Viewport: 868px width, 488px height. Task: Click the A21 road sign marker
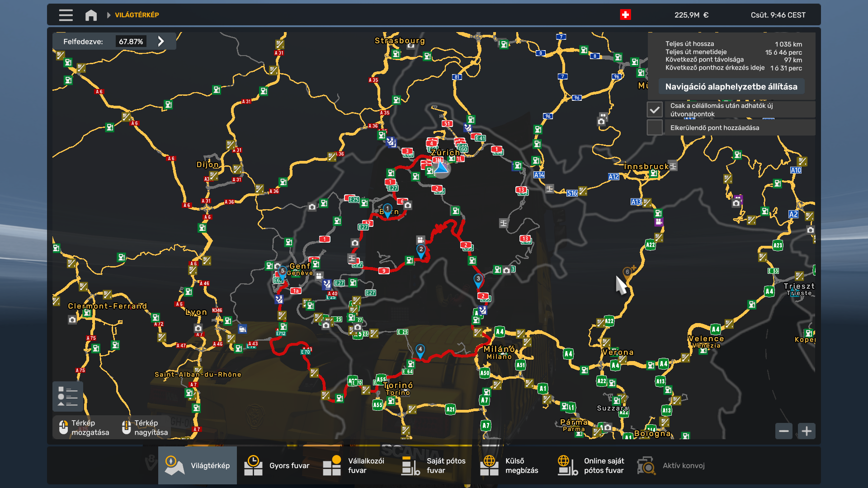click(x=450, y=409)
